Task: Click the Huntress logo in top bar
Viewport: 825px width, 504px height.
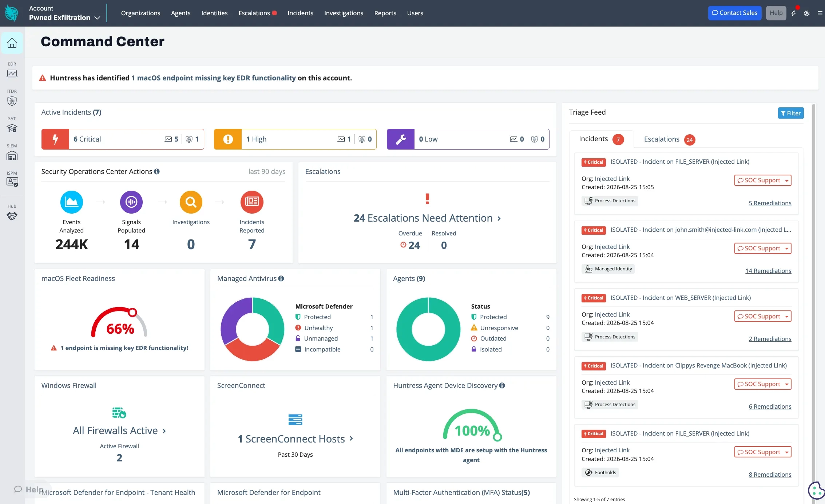Action: point(12,13)
